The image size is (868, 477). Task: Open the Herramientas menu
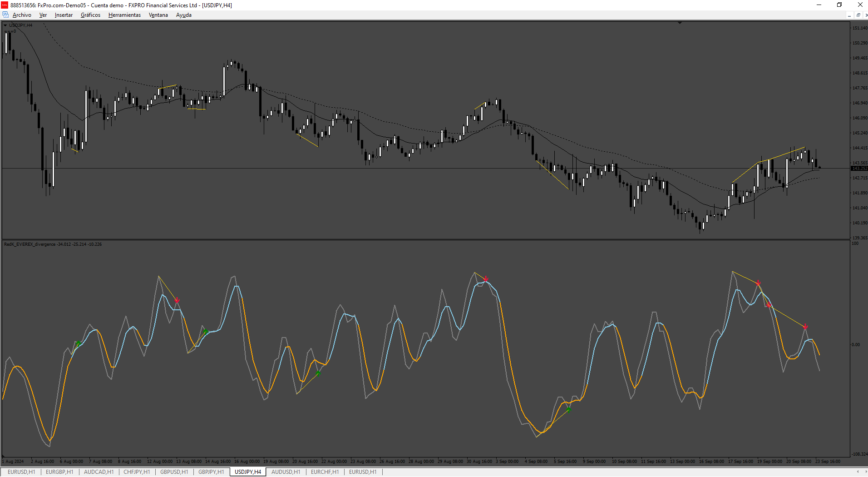pyautogui.click(x=124, y=15)
